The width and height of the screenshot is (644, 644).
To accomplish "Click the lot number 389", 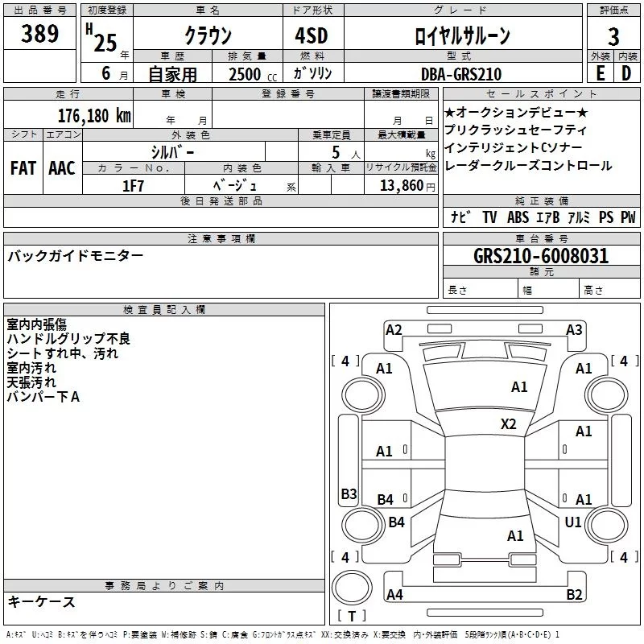I will pyautogui.click(x=39, y=34).
